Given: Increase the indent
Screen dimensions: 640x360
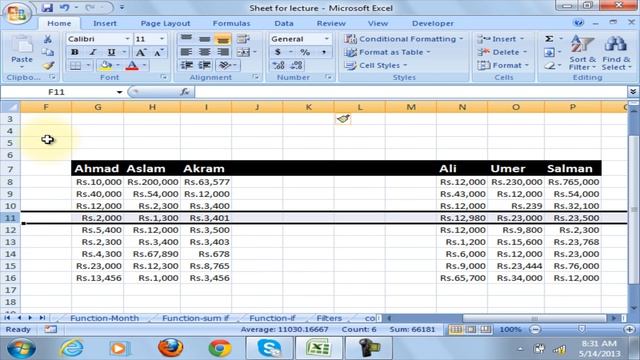Looking at the screenshot, I should (x=204, y=65).
